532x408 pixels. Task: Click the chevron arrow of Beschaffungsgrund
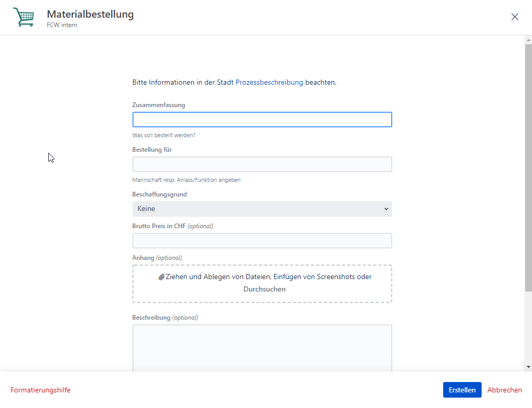(386, 209)
